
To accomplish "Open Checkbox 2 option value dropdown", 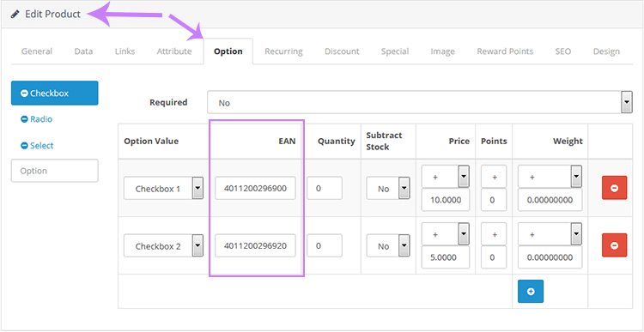I will point(163,246).
